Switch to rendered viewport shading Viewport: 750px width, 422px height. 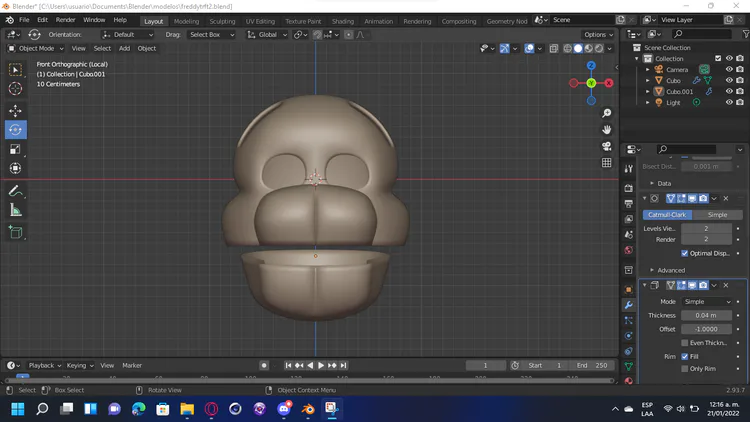click(599, 48)
